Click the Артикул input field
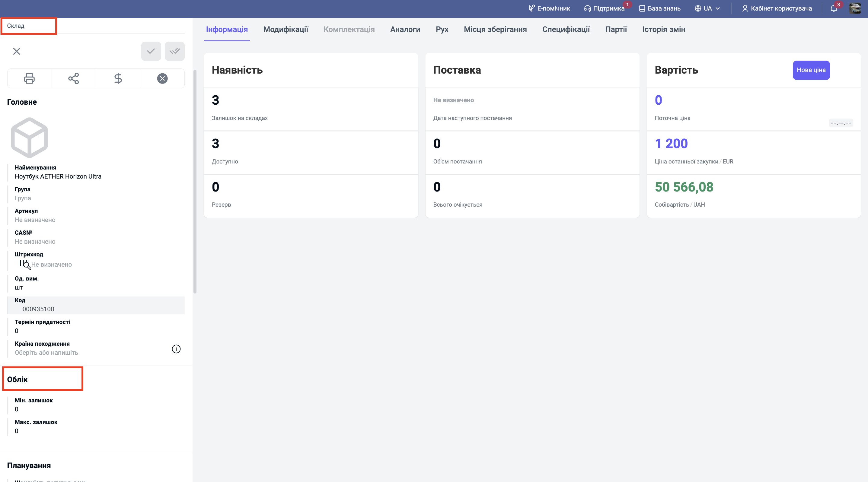 coord(35,220)
